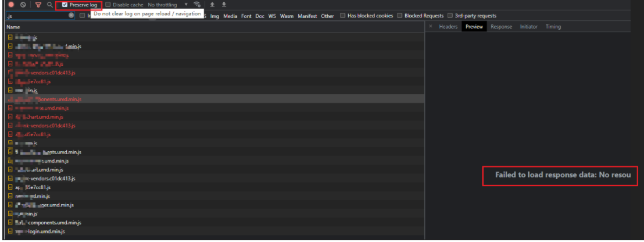This screenshot has height=242, width=644.
Task: Filter requests by Manifest type
Action: pos(307,16)
